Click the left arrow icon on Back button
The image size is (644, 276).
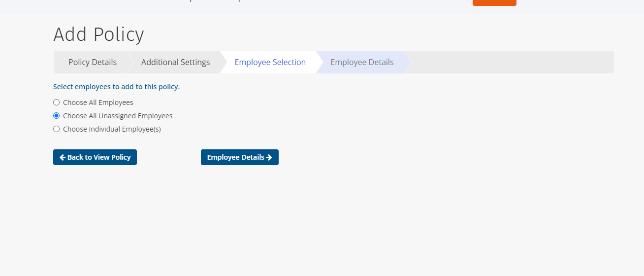(63, 157)
